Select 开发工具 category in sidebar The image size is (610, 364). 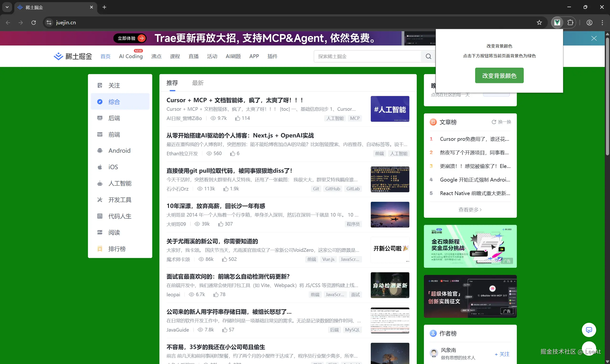[x=120, y=200]
